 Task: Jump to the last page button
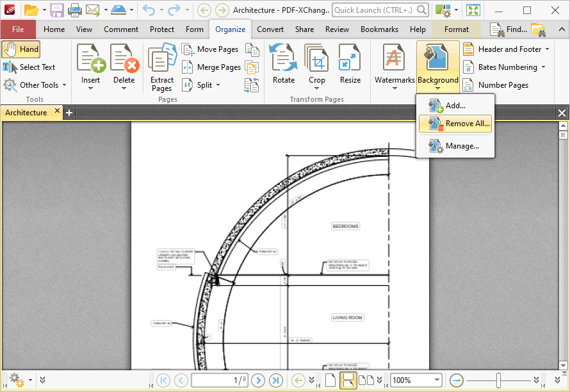(x=276, y=380)
